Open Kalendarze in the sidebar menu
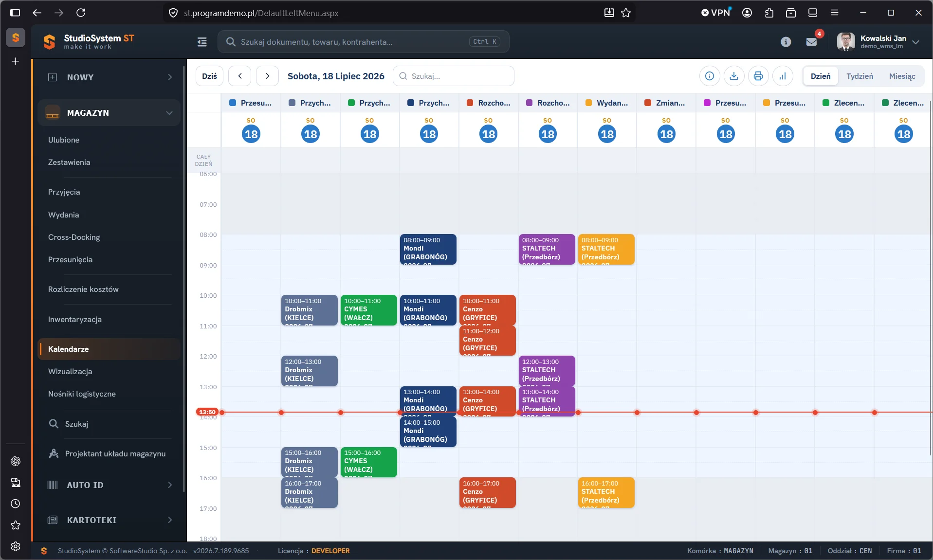This screenshot has width=933, height=560. pyautogui.click(x=109, y=349)
